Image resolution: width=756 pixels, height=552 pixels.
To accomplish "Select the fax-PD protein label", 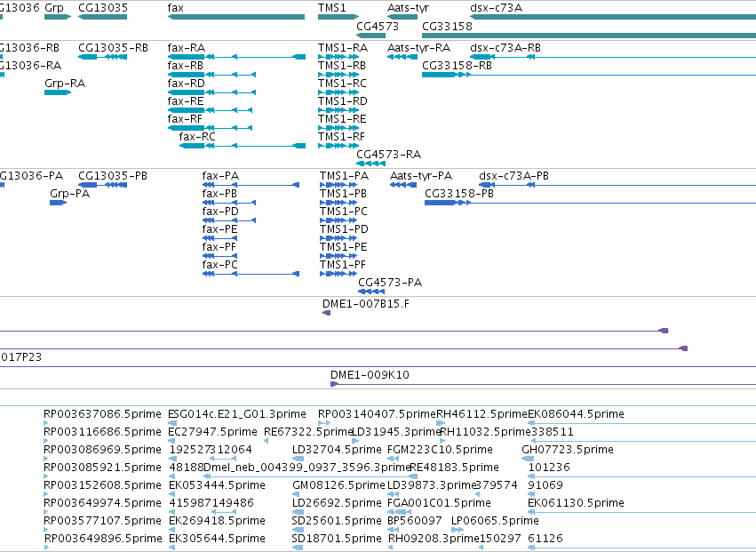I will click(x=220, y=212).
